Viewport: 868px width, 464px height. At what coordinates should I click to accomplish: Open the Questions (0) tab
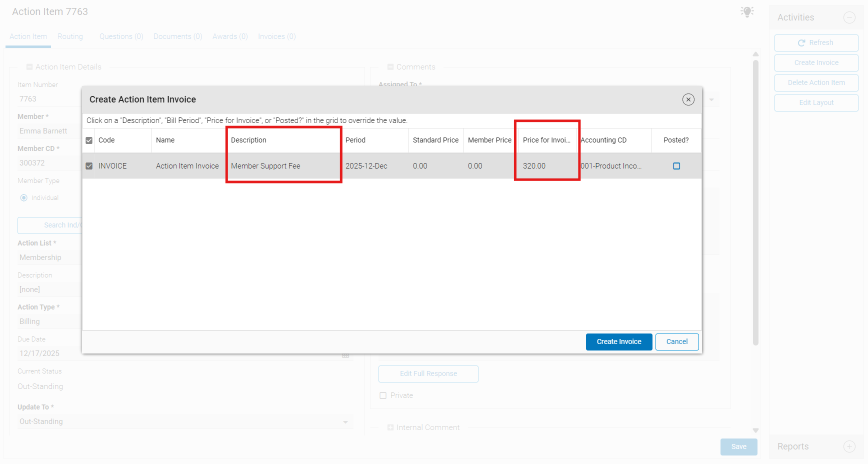(x=121, y=36)
